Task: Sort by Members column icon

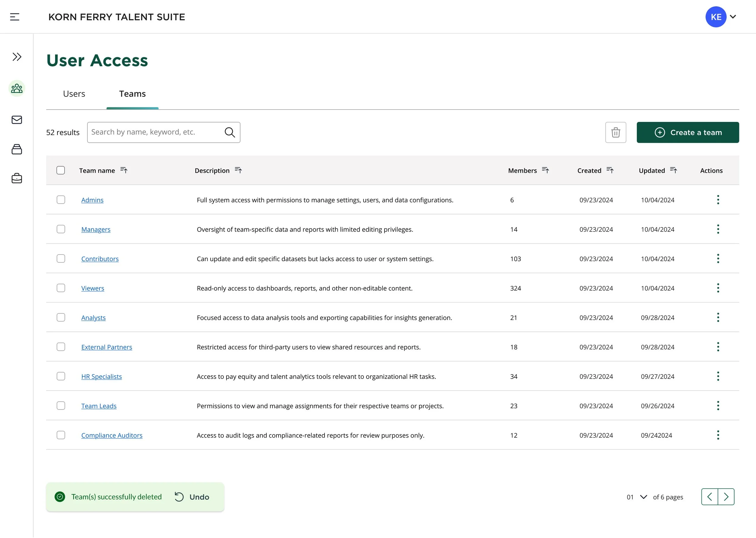Action: coord(546,170)
